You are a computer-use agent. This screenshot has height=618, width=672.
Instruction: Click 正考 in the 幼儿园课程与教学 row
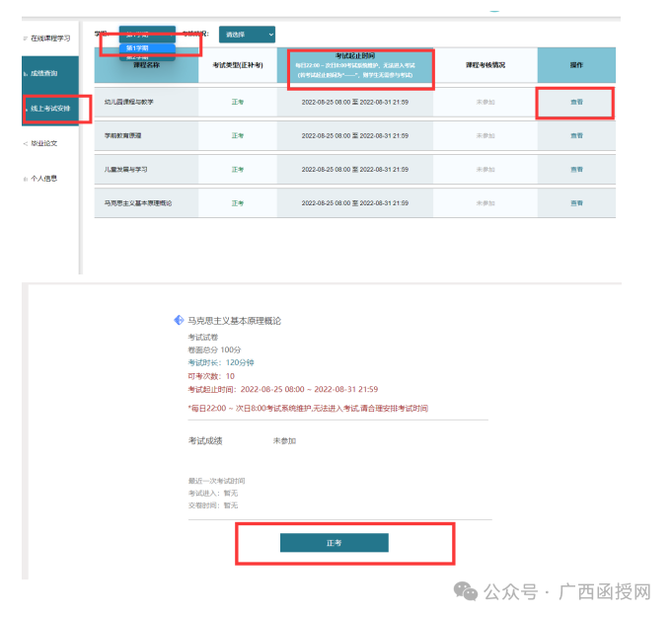238,102
